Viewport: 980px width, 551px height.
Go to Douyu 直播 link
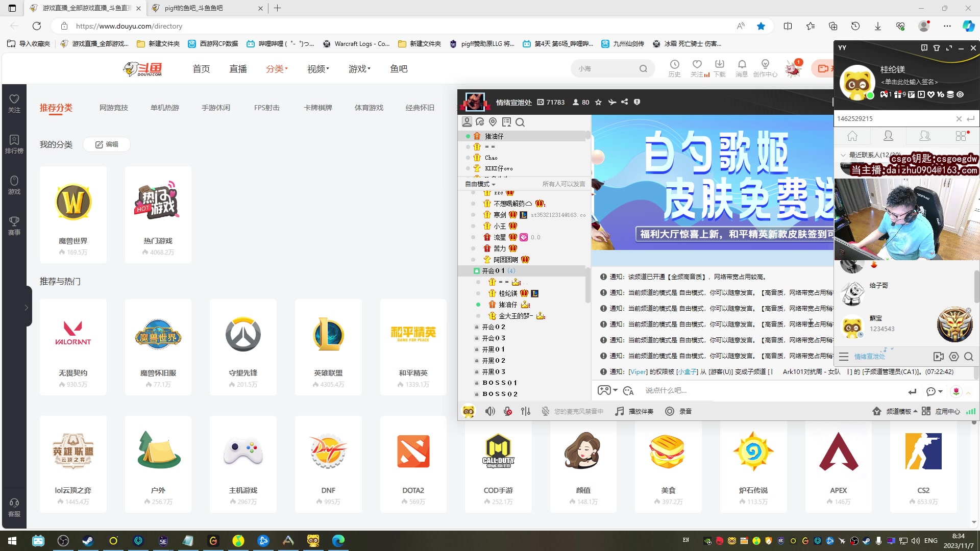pyautogui.click(x=238, y=69)
